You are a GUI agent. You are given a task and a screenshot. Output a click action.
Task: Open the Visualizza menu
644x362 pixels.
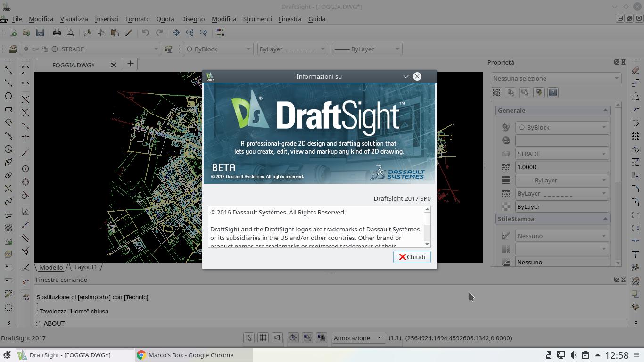point(74,19)
